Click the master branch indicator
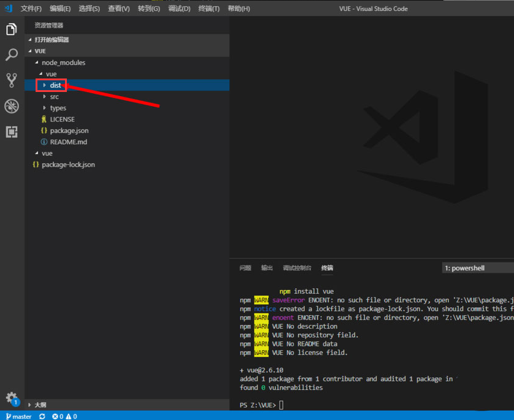 click(17, 416)
